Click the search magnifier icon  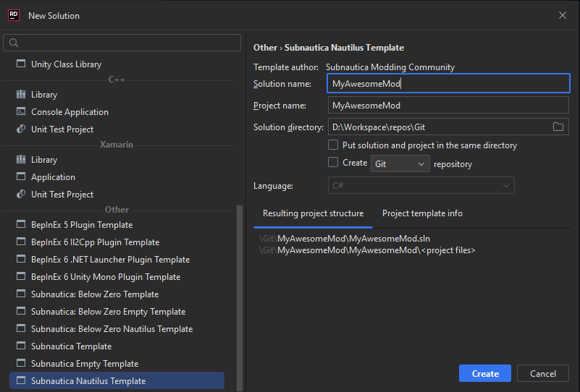coord(14,43)
